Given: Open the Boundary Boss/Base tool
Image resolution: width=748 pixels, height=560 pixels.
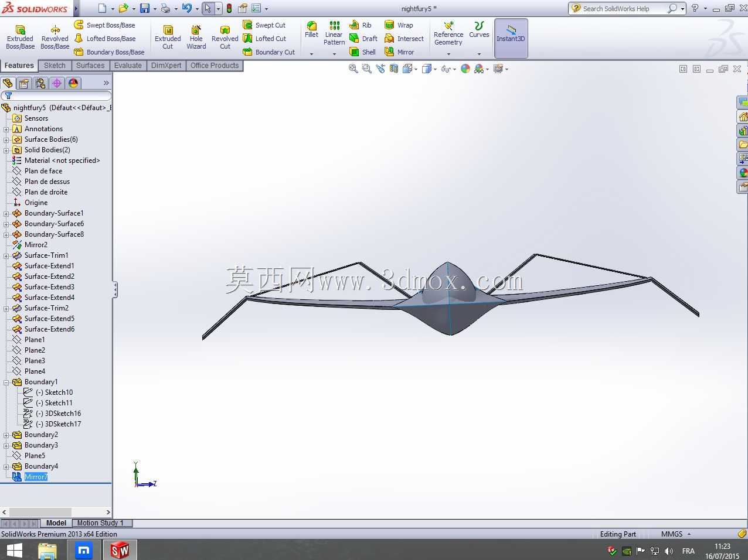Looking at the screenshot, I should (x=109, y=52).
